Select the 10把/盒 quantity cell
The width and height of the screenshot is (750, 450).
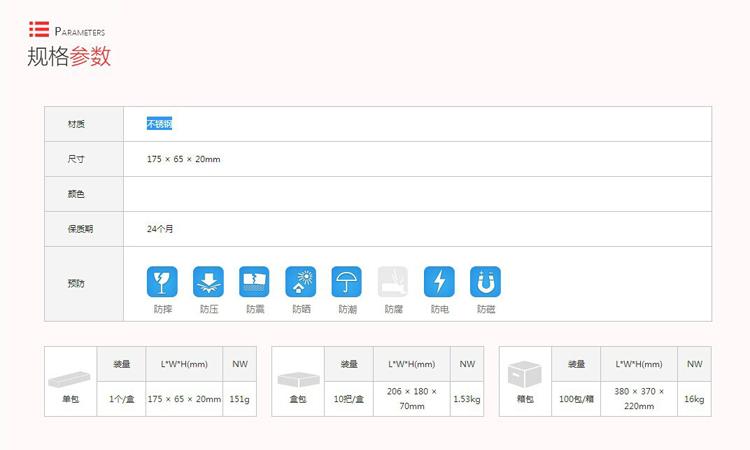(x=349, y=399)
